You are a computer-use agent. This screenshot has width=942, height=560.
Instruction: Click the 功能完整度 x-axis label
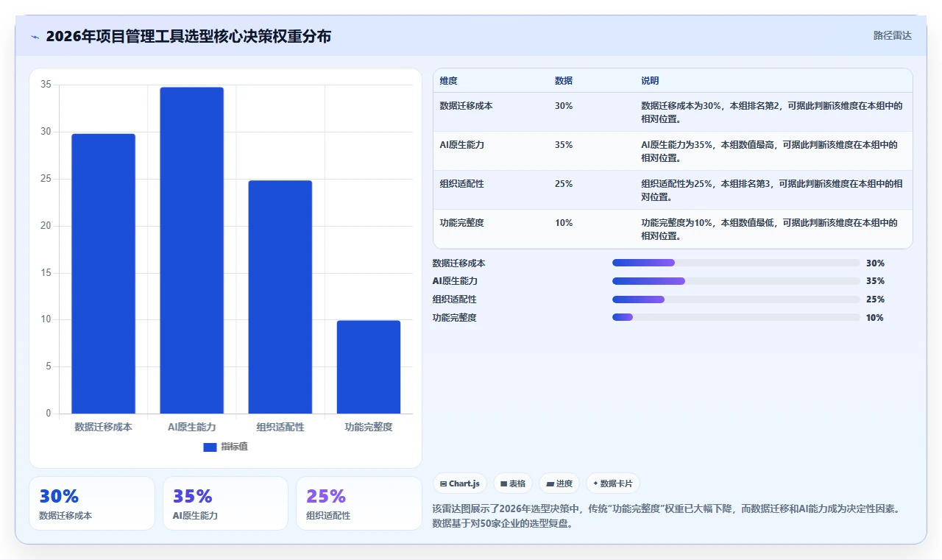pos(369,427)
